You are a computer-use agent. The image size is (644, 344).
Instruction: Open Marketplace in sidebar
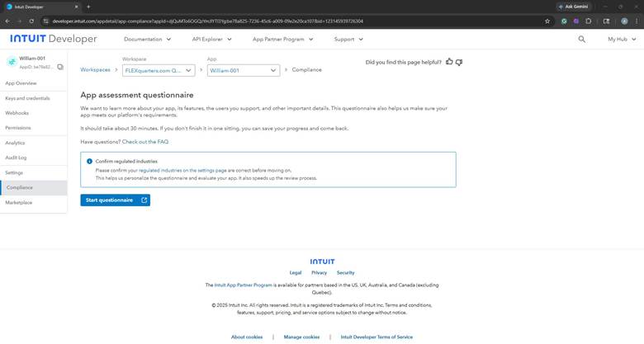[18, 203]
